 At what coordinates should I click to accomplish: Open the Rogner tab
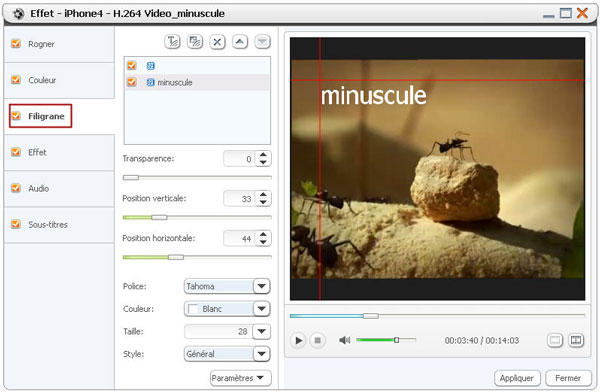point(59,44)
